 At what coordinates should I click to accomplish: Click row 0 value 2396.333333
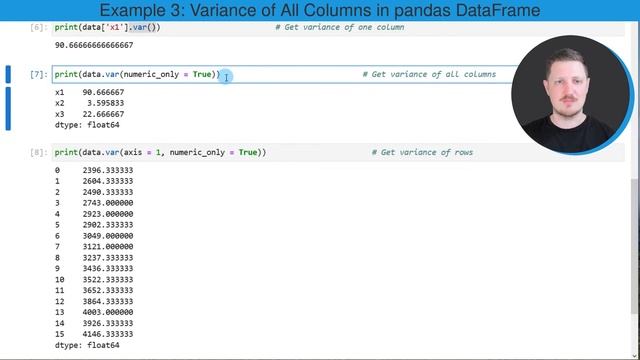pyautogui.click(x=108, y=170)
